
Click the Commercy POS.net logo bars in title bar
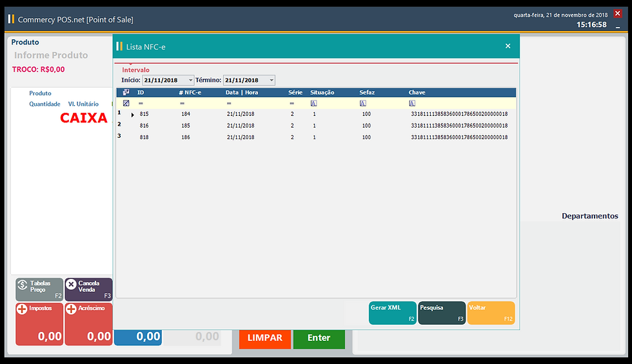(11, 19)
